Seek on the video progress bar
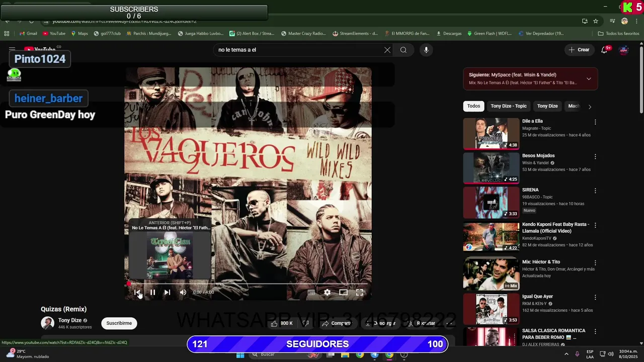This screenshot has width=644, height=362. coord(248,284)
